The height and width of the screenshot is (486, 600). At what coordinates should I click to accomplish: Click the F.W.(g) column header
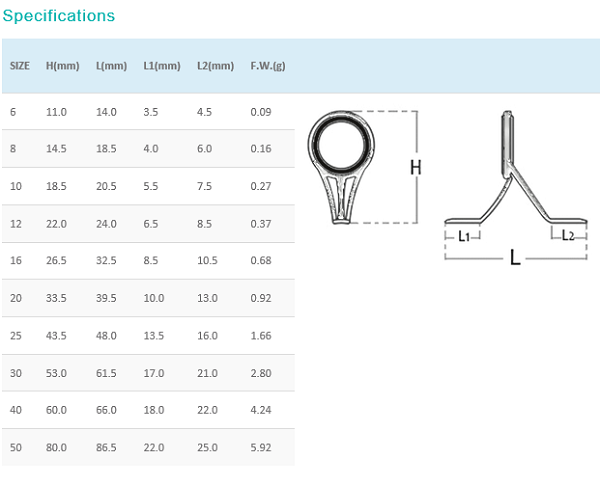[x=268, y=66]
